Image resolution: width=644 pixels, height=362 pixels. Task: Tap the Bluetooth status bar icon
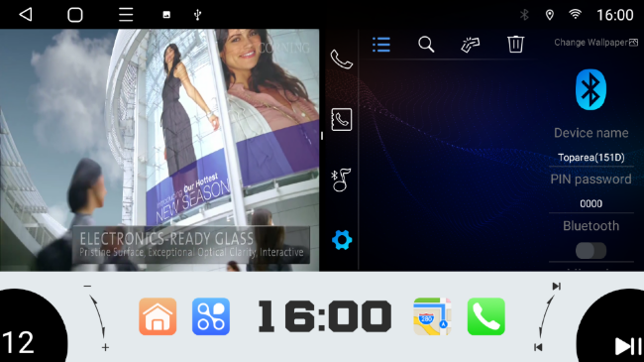point(524,15)
